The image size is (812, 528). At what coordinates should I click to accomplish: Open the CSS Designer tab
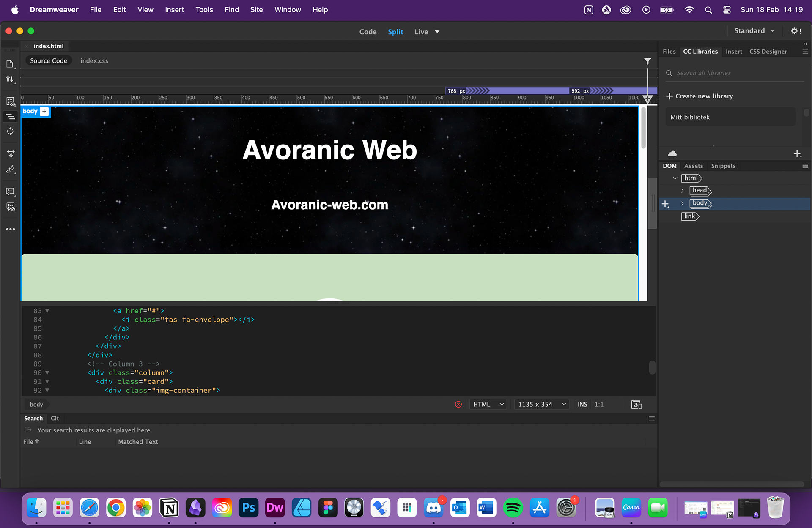pyautogui.click(x=768, y=52)
